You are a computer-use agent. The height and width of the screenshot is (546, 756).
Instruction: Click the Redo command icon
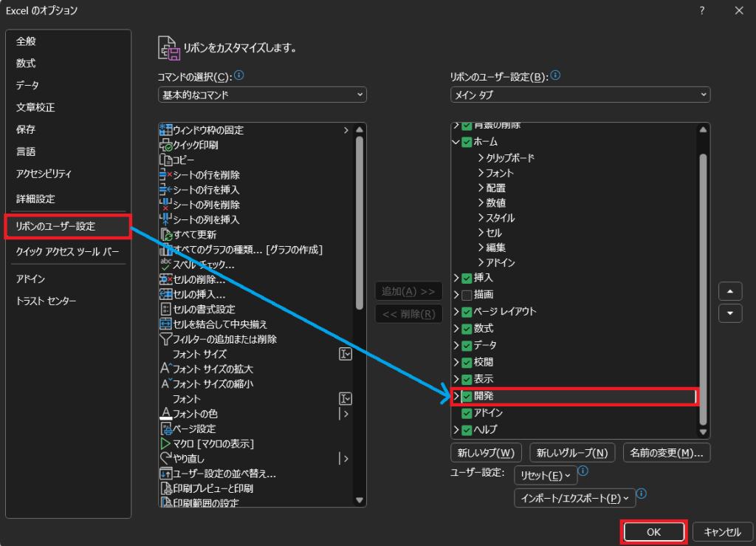coord(166,459)
